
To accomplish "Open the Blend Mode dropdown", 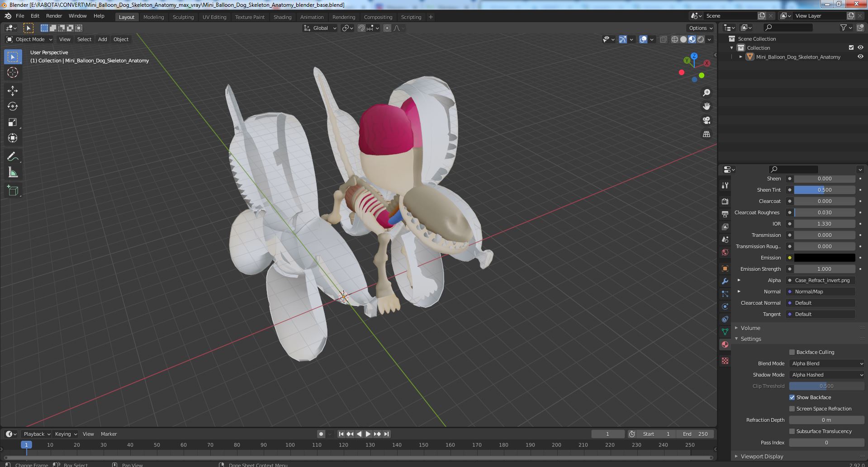I will point(827,363).
